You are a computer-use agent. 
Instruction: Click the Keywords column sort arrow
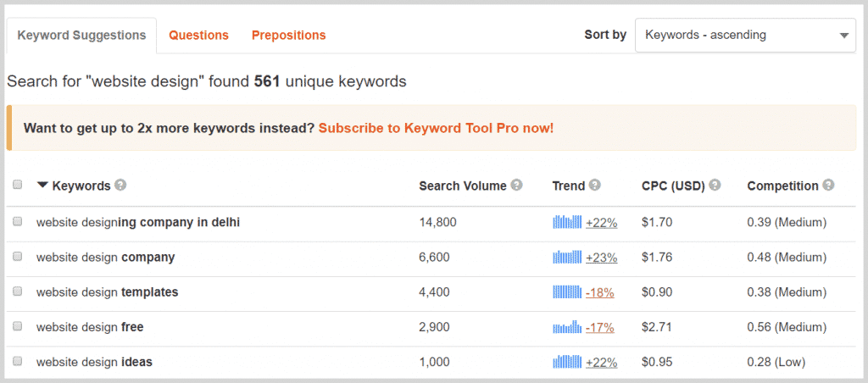[42, 186]
